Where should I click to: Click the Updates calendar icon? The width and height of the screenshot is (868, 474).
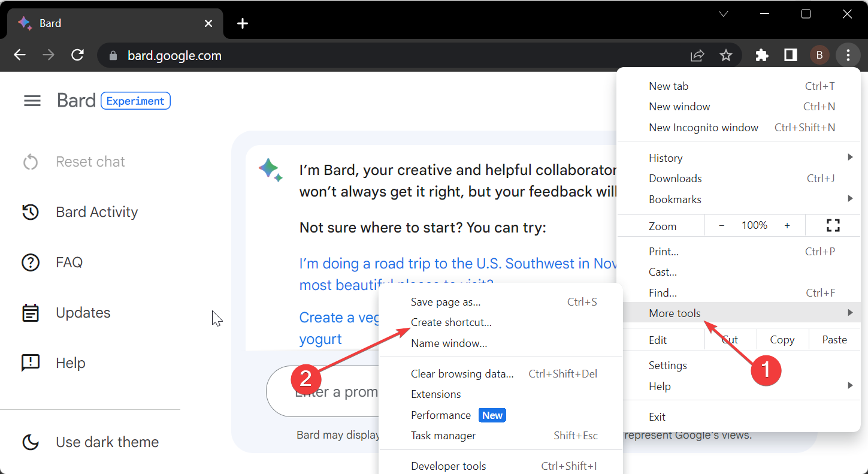tap(31, 313)
